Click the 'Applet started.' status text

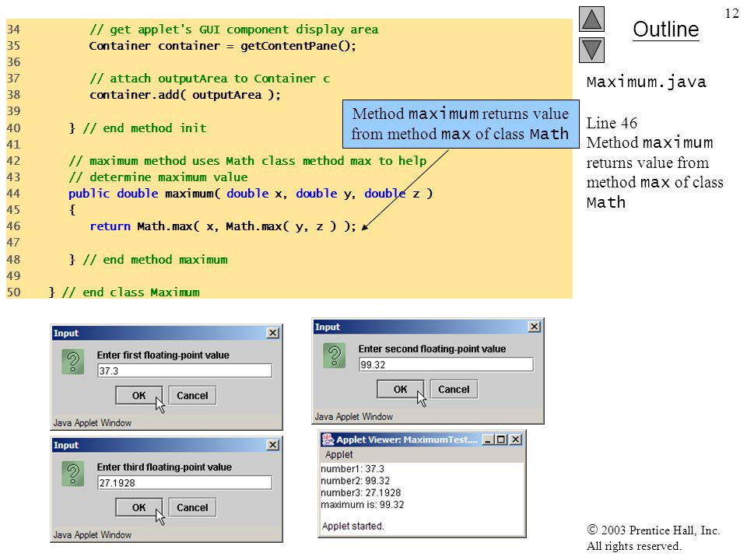coord(353,526)
